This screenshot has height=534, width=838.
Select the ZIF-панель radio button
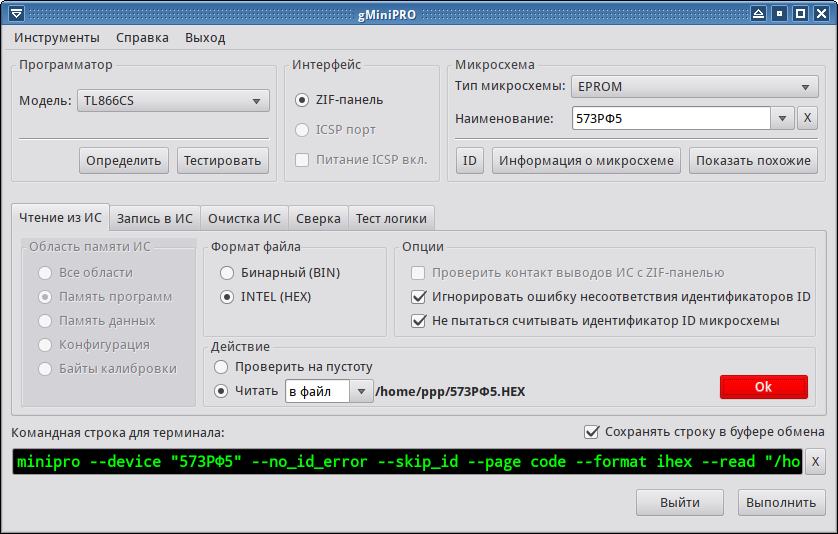[x=302, y=100]
